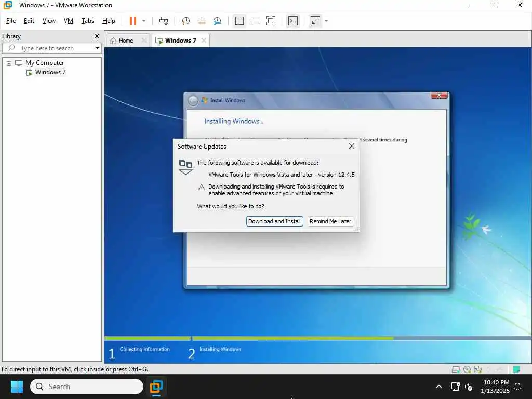
Task: Click the hard disk status icon
Action: tap(456, 369)
